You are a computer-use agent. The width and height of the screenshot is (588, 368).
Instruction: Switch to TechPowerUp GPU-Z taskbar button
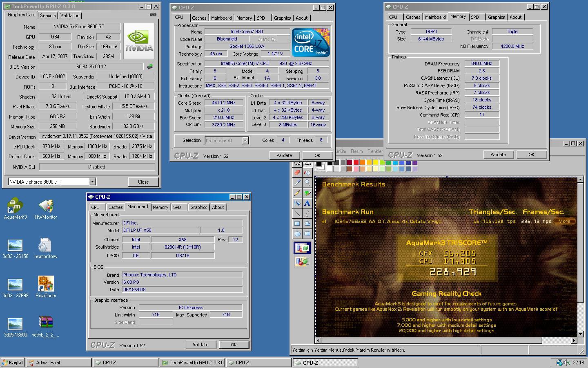pos(192,363)
